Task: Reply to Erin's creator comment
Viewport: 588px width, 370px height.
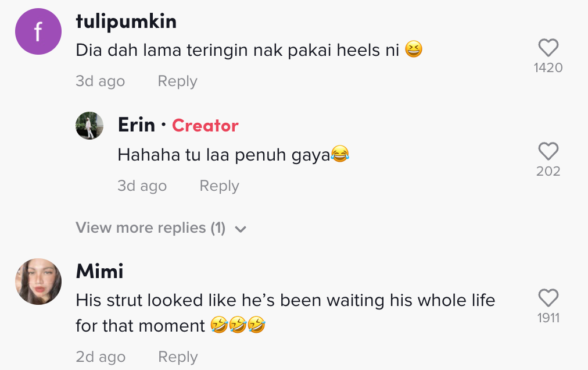Action: pyautogui.click(x=219, y=186)
